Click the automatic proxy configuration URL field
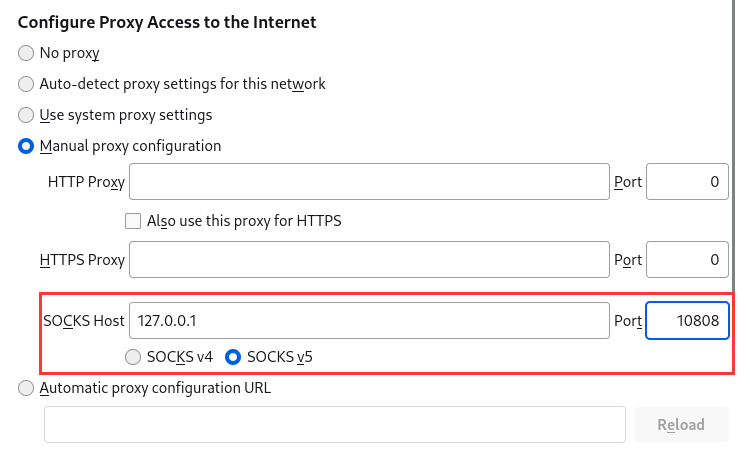 pos(335,425)
